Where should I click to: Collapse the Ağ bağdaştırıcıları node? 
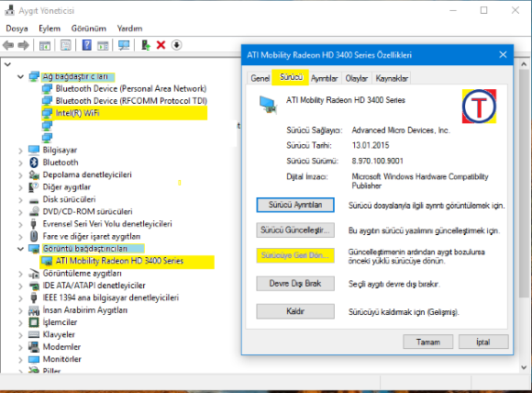[21, 77]
